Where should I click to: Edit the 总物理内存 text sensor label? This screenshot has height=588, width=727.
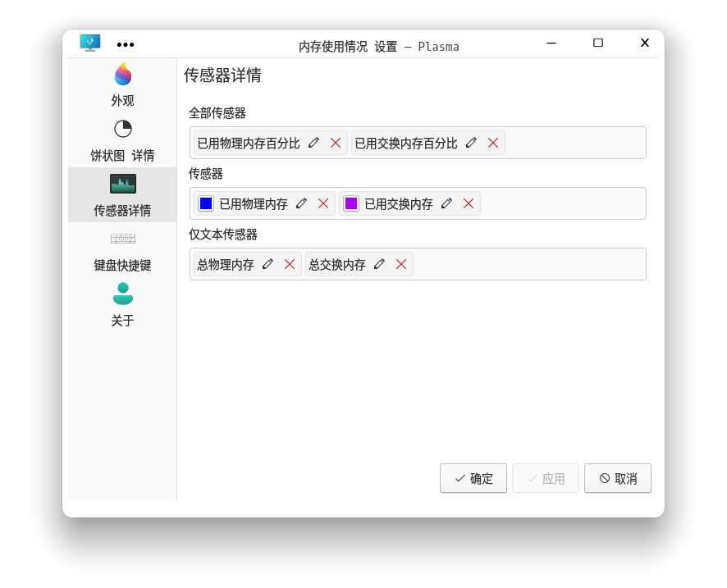coord(267,264)
